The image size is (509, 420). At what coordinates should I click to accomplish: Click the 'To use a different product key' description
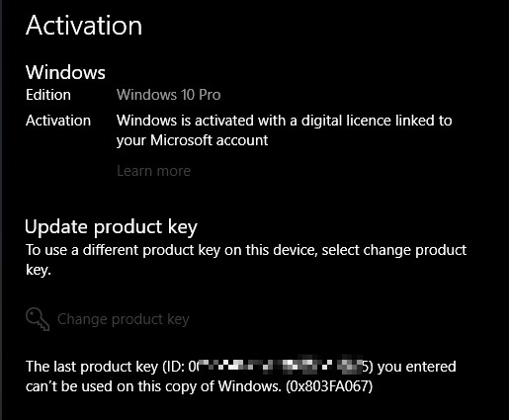[x=246, y=260]
